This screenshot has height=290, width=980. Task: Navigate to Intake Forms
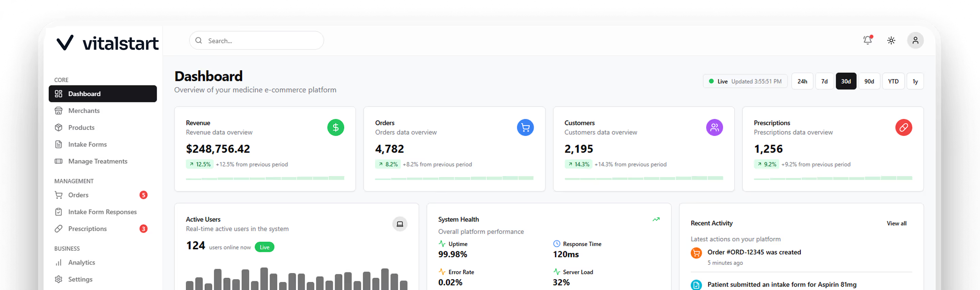click(103, 144)
